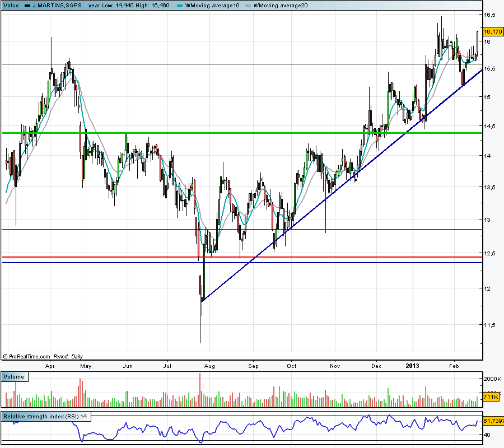The height and width of the screenshot is (448, 504).
Task: Click the 2013 year label on time axis
Action: pos(412,366)
